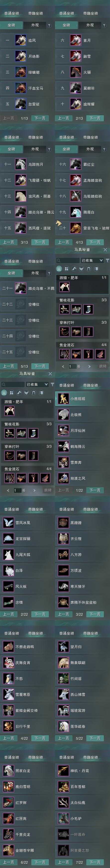
Task: Toggle list view in 马具秘鉴 beside 踏炎乌骓·不羁 list
Action: [59, 269]
